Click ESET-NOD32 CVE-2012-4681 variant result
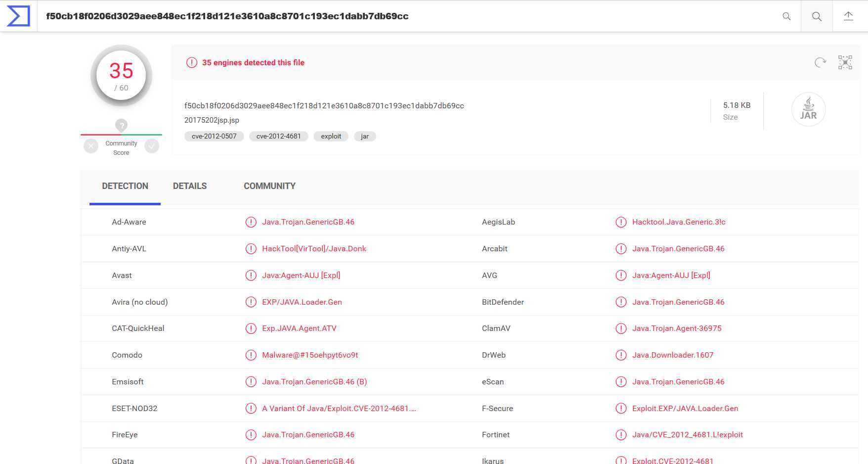 pyautogui.click(x=339, y=409)
